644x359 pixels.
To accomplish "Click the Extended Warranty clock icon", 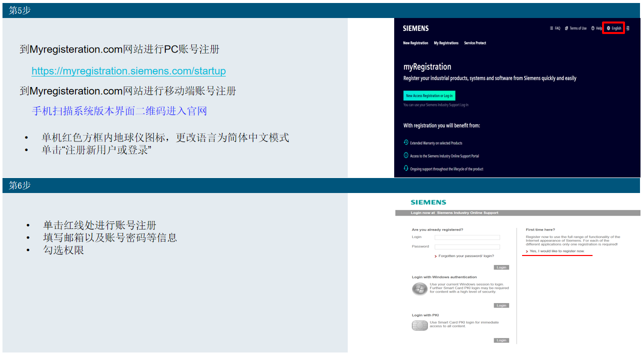I will click(406, 143).
